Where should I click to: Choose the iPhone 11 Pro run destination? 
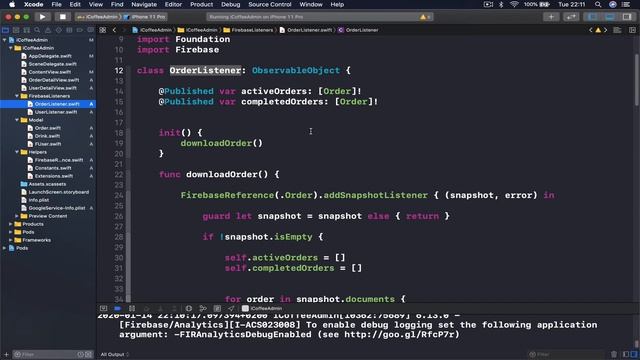click(145, 17)
